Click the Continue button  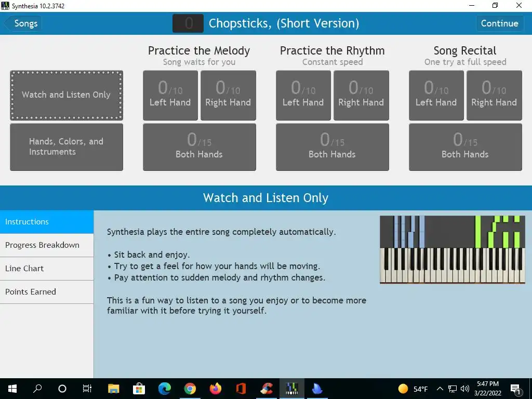pos(499,23)
